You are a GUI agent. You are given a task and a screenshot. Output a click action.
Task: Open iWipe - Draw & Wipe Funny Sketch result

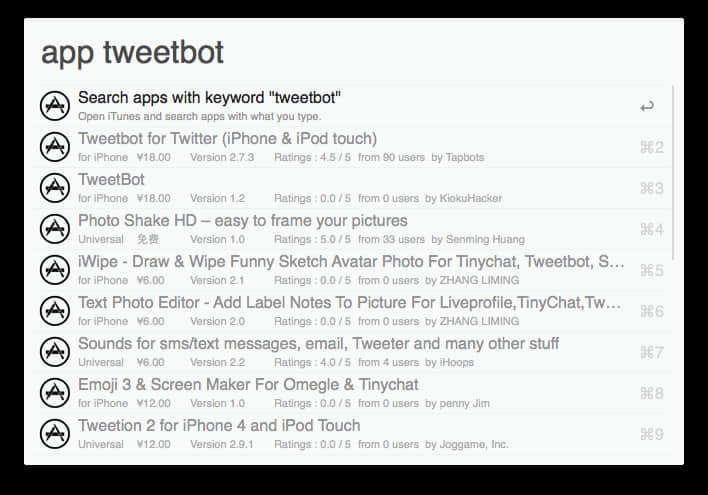pos(351,270)
